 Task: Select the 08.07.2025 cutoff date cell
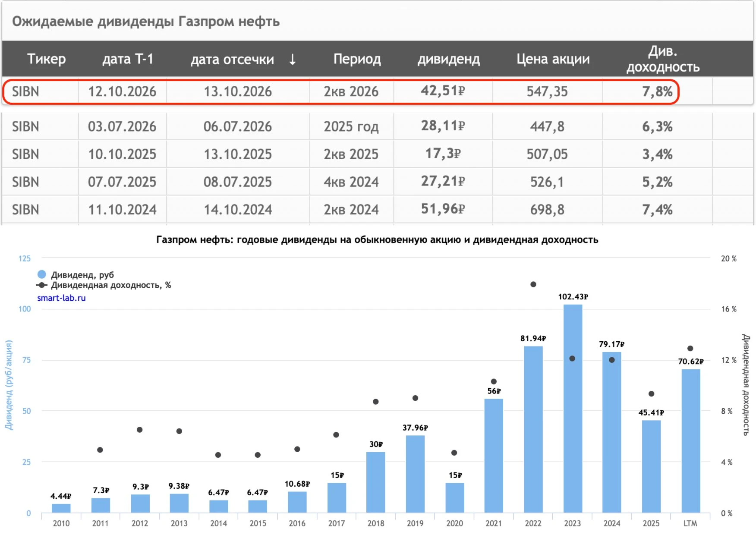coord(238,182)
